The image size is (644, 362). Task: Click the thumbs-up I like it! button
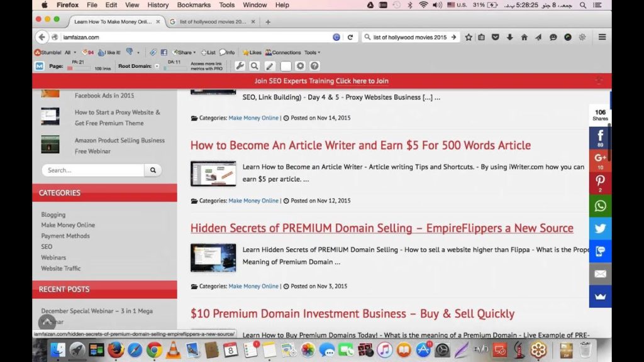click(x=109, y=53)
